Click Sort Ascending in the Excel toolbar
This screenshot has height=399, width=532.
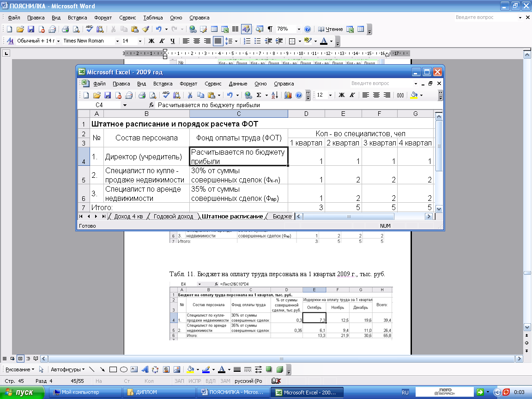tap(274, 95)
